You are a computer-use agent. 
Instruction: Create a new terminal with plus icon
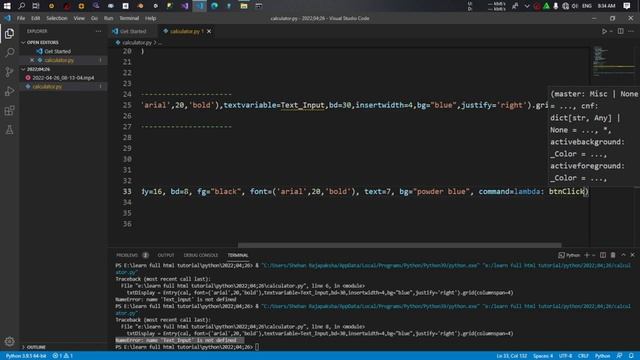pos(587,255)
